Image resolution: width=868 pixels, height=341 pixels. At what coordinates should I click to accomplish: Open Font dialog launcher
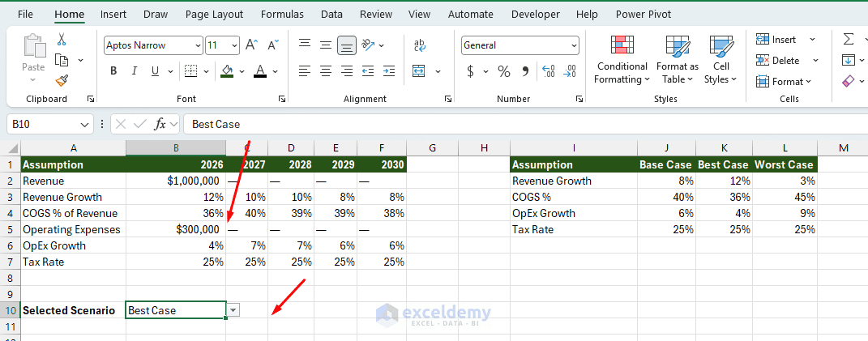[282, 99]
